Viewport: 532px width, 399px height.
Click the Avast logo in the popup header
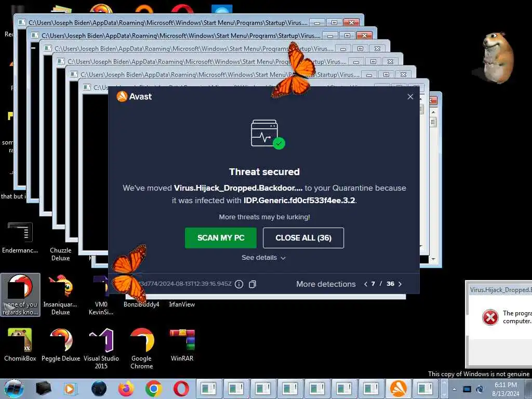(x=134, y=96)
